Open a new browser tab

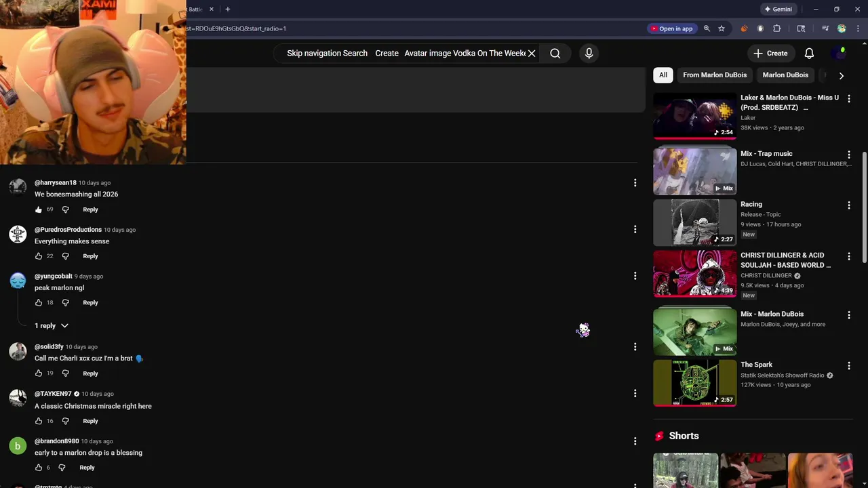tap(227, 9)
